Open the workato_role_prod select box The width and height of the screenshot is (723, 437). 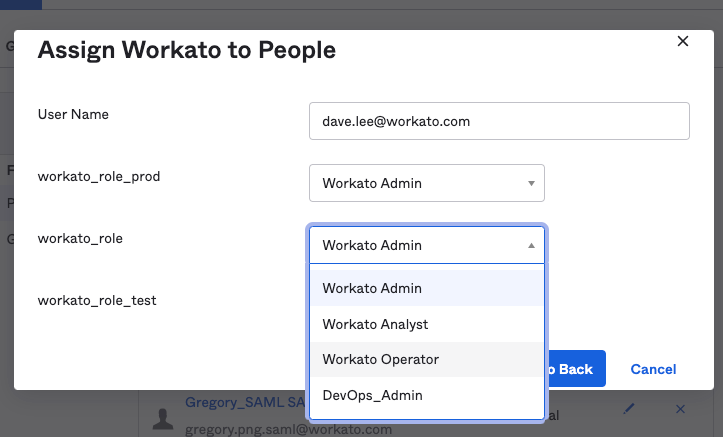[x=426, y=184]
